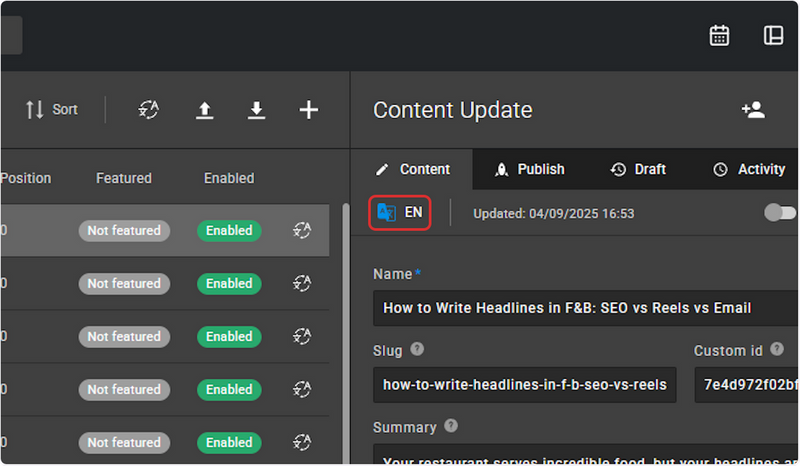Click Not featured badge in fourth row
Screen dimensions: 800x466
[x=124, y=390]
